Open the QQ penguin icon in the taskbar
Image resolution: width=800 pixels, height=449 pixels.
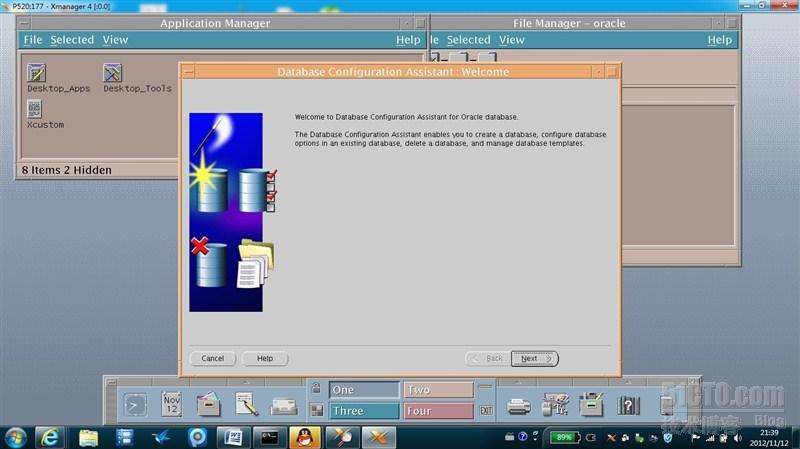point(305,438)
